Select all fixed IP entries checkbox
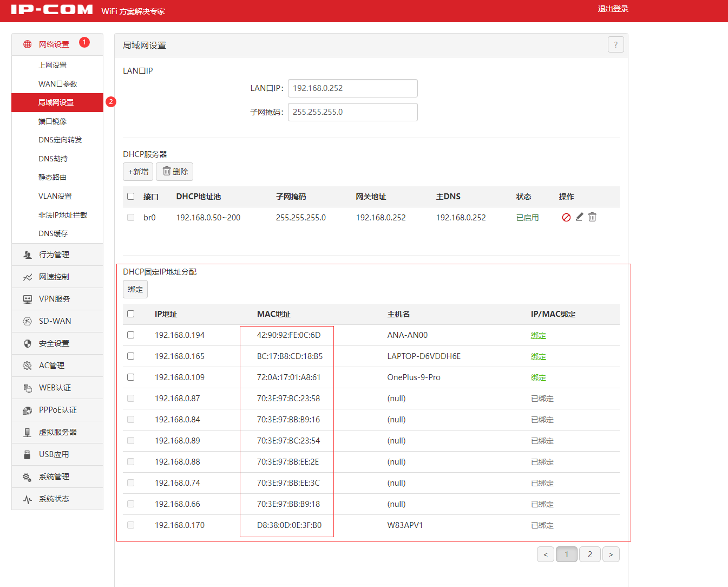This screenshot has height=587, width=728. coord(130,314)
